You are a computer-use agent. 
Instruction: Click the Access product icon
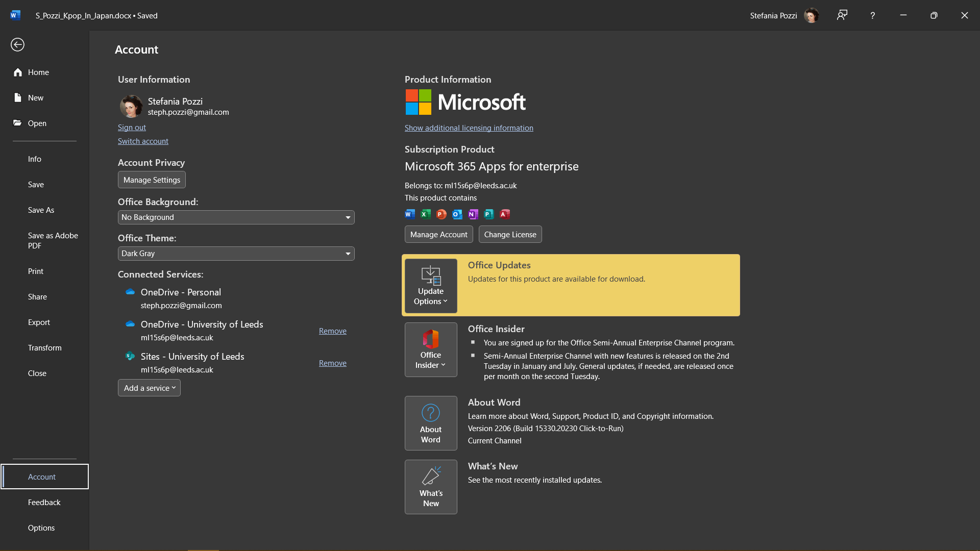coord(505,214)
